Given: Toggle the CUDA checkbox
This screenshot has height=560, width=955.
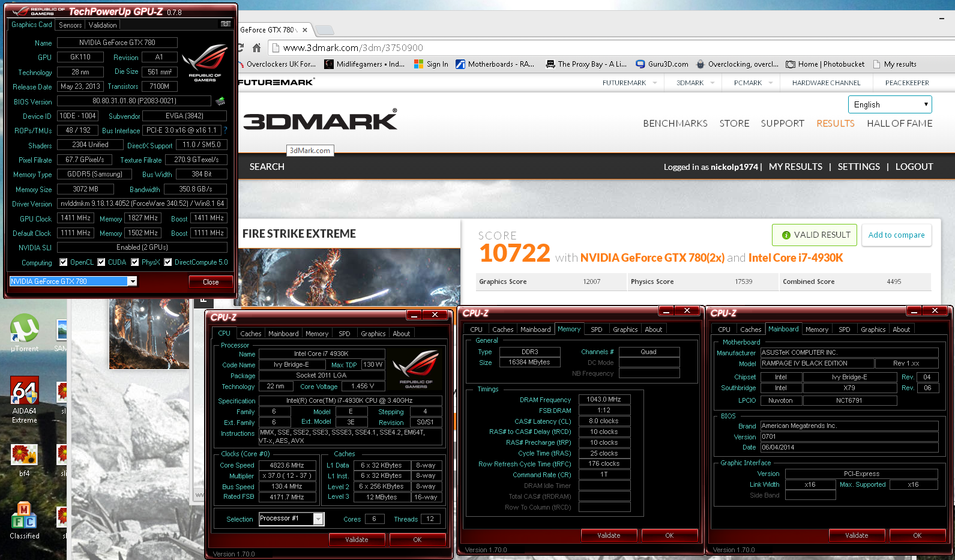Looking at the screenshot, I should [101, 262].
